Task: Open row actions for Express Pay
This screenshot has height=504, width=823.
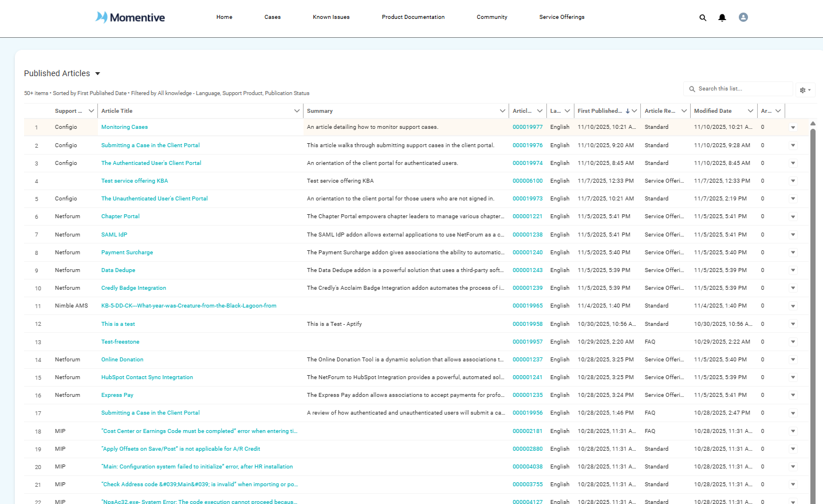Action: pos(793,395)
